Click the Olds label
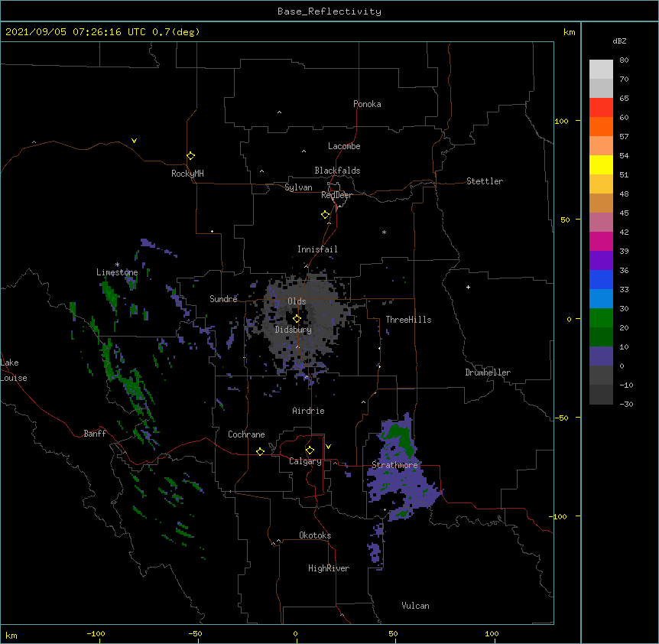This screenshot has width=659, height=644. 297,301
